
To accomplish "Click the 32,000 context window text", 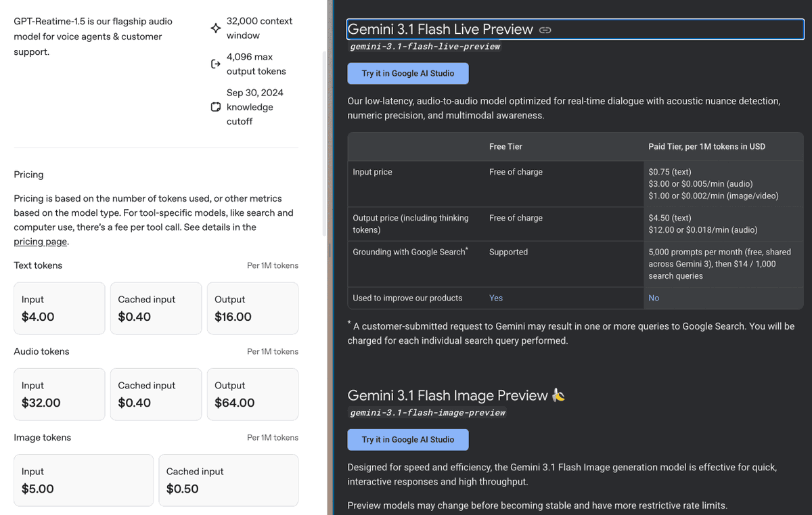I will tap(260, 28).
